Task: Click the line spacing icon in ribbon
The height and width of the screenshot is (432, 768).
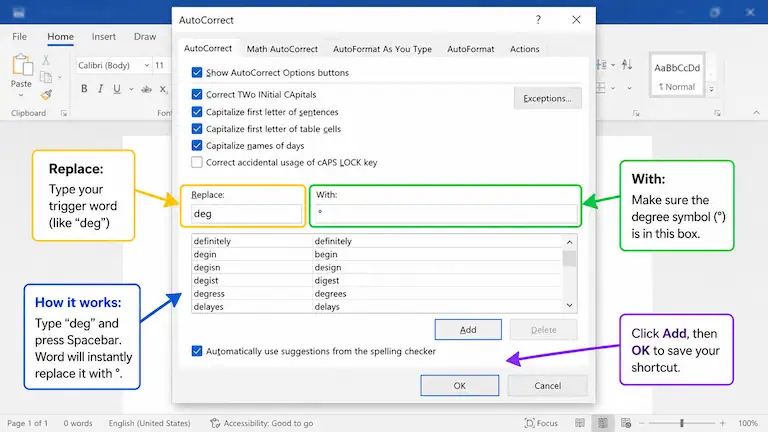Action: point(602,65)
